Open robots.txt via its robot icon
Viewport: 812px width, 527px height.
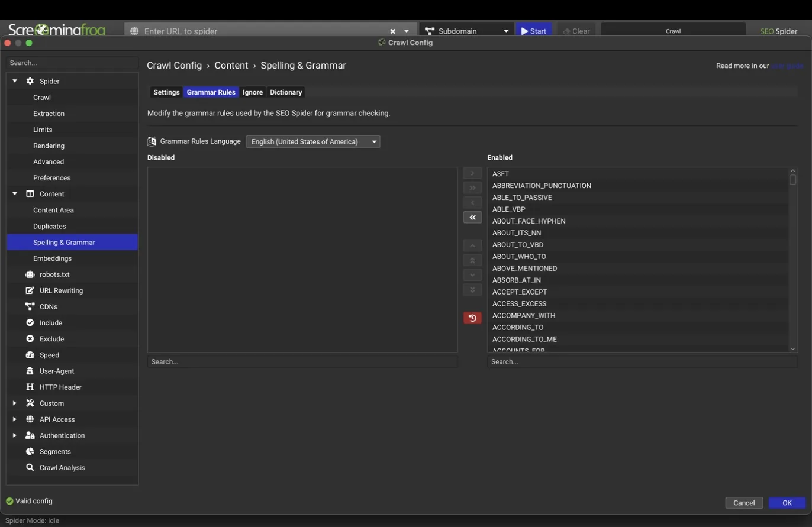[x=30, y=274]
